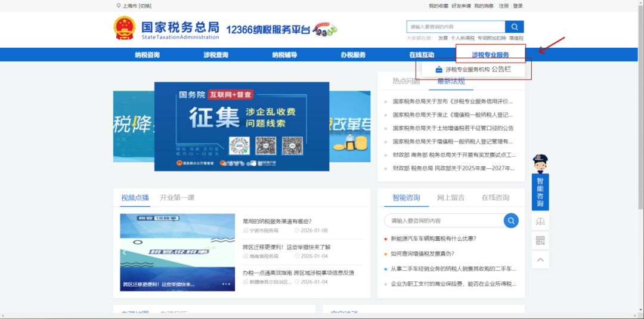This screenshot has width=644, height=319.
Task: Switch to the 开业第一课 tab
Action: [x=177, y=197]
